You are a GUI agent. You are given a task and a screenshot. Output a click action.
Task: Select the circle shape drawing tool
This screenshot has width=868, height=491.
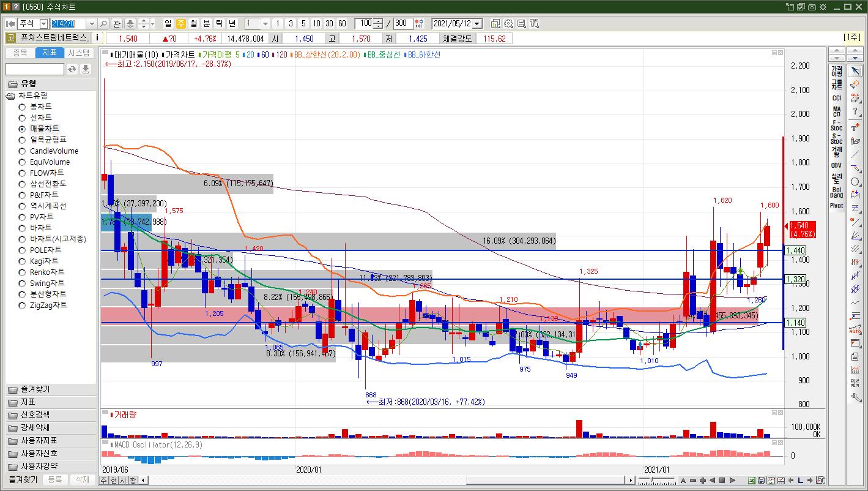pos(855,181)
